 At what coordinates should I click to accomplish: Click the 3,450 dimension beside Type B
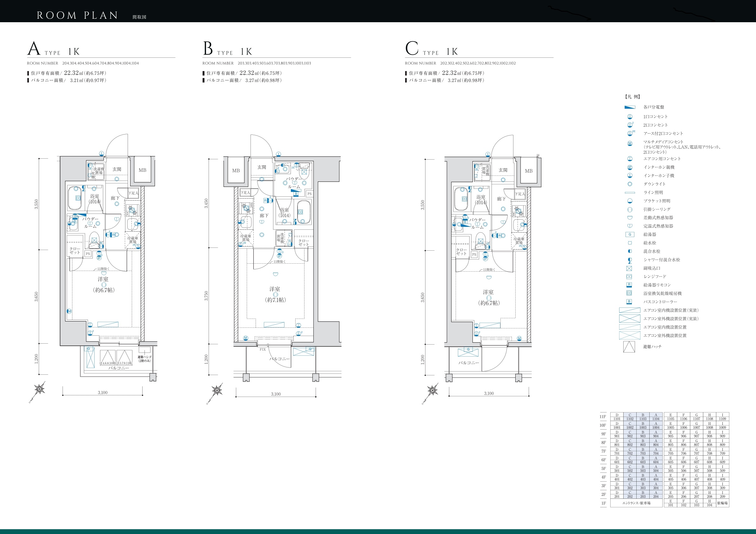(206, 203)
